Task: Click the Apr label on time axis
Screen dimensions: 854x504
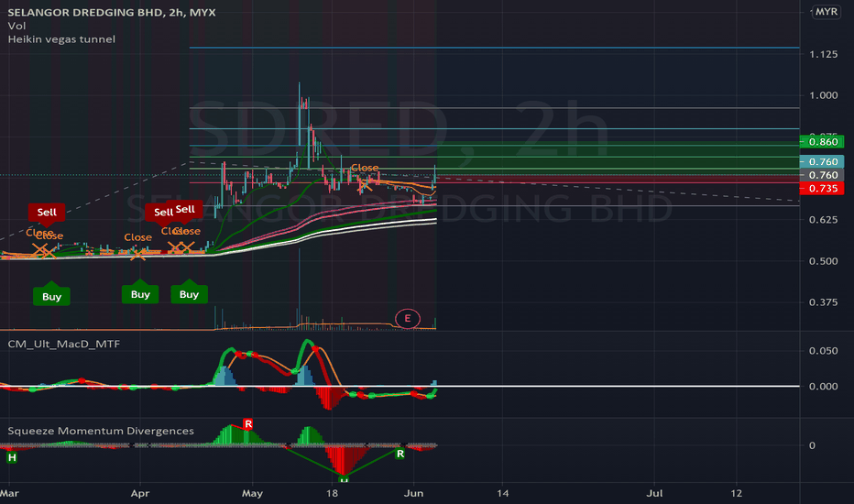Action: click(x=140, y=493)
